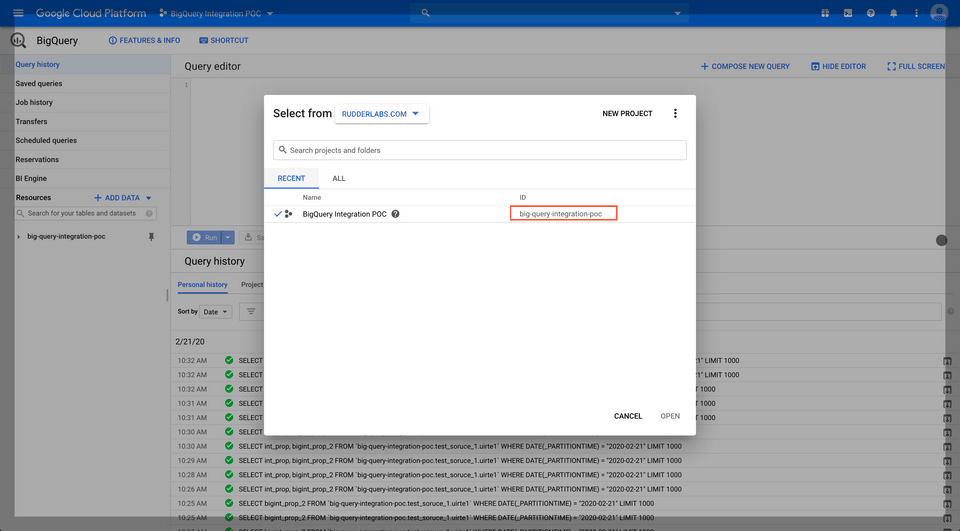Open Saved queries in the sidebar
The image size is (960, 531).
click(39, 84)
